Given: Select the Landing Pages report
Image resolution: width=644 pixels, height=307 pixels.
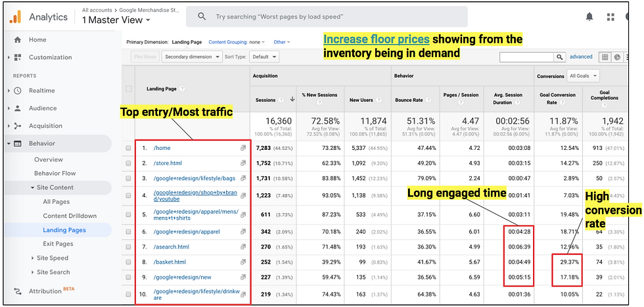Looking at the screenshot, I should (x=64, y=230).
